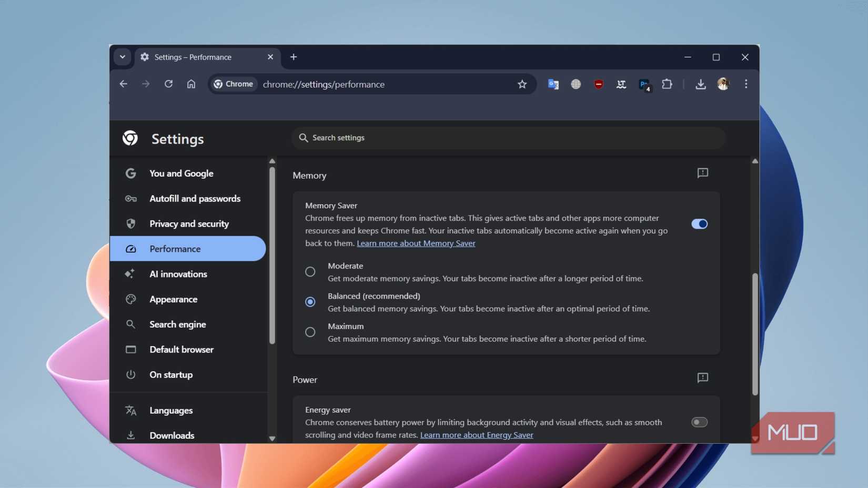This screenshot has width=868, height=488.
Task: Select the Maximum memory savings option
Action: tap(310, 332)
